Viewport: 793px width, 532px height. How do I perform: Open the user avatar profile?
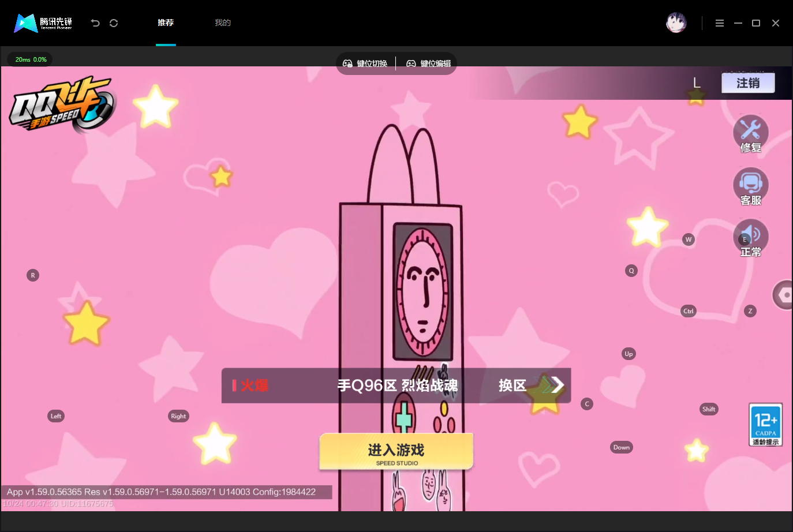[676, 23]
